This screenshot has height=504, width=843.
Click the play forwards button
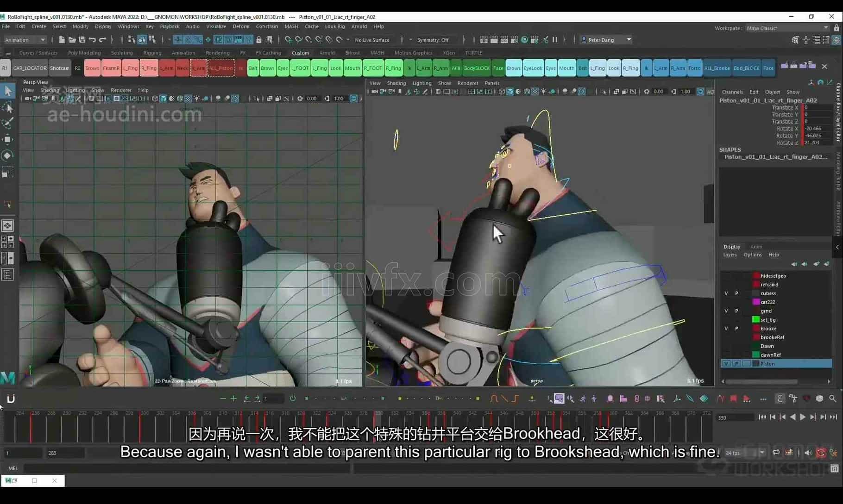(x=803, y=417)
